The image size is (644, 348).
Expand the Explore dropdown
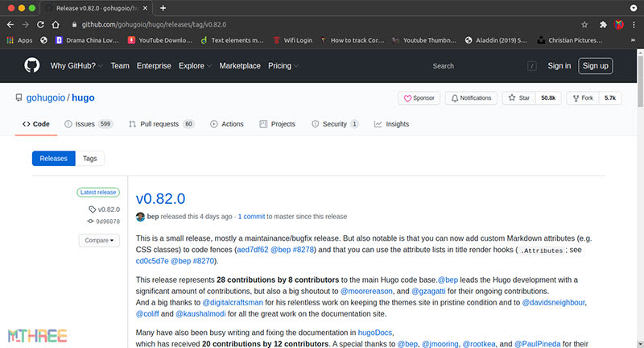pyautogui.click(x=195, y=66)
